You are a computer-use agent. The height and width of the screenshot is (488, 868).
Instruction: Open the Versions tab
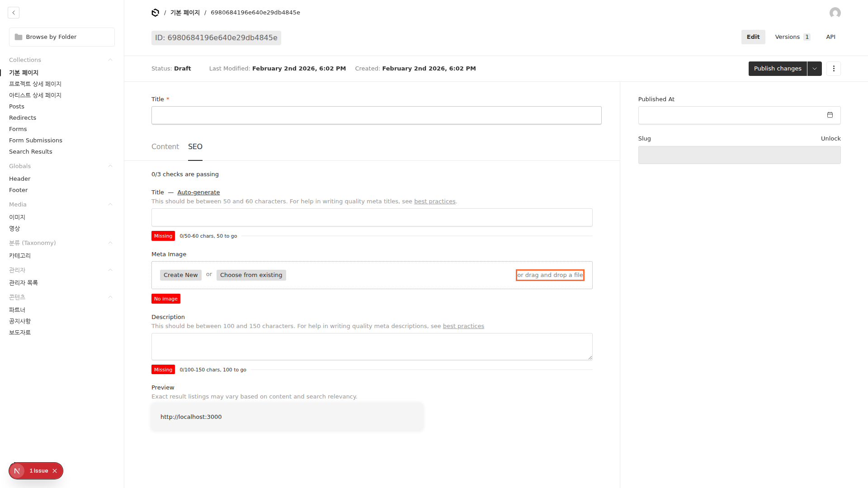[792, 37]
